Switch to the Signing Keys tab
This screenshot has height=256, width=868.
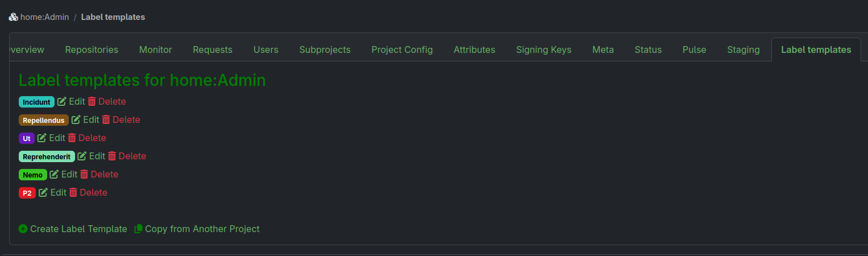tap(543, 50)
